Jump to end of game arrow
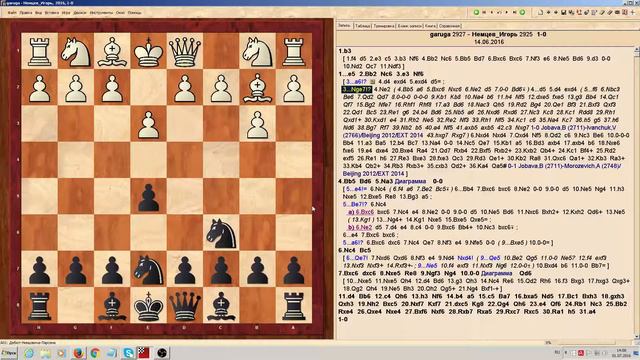 (514, 12)
